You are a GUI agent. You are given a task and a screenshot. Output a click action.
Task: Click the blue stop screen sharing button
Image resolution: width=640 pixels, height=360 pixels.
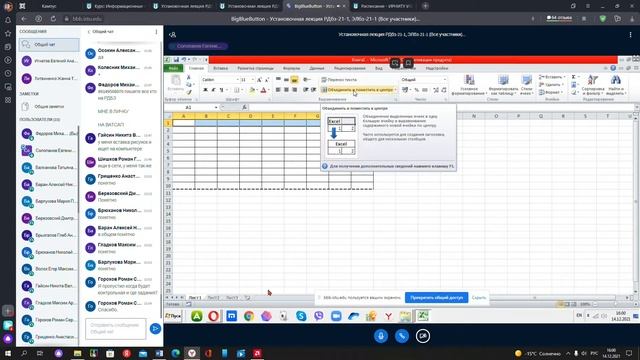(436, 298)
